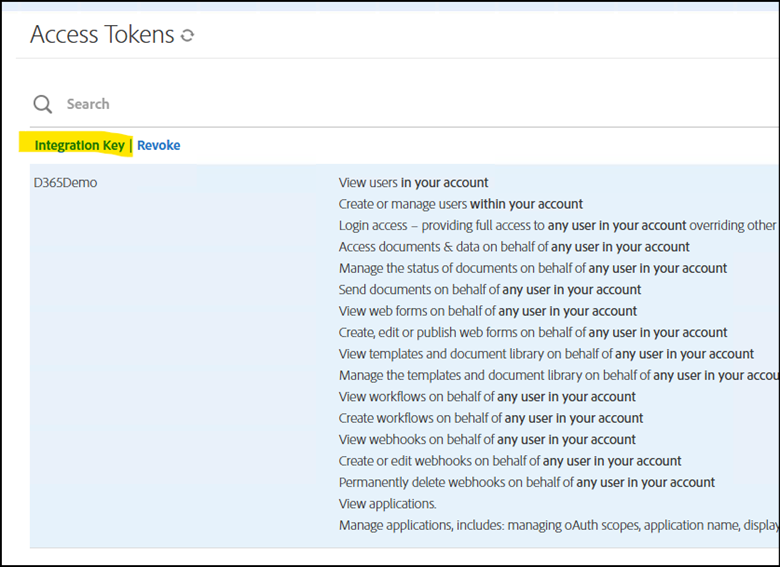Click 'Create workflows on behalf' permission line
The height and width of the screenshot is (567, 780).
coord(491,418)
